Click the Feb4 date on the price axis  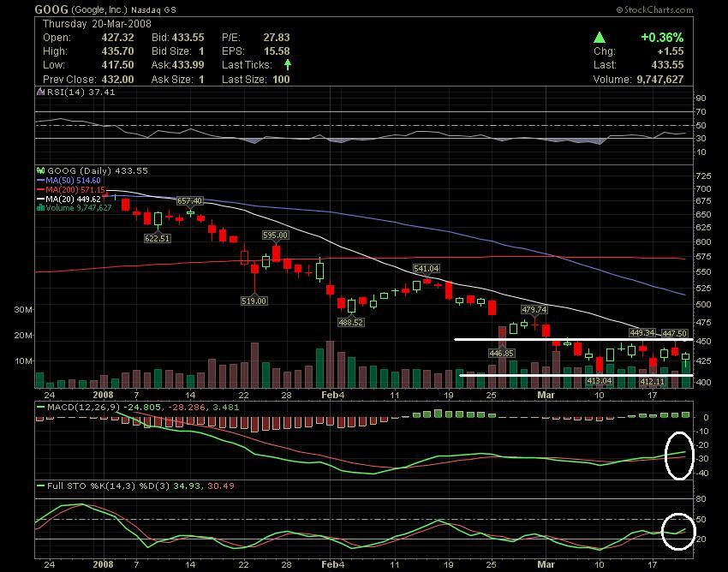pos(332,395)
